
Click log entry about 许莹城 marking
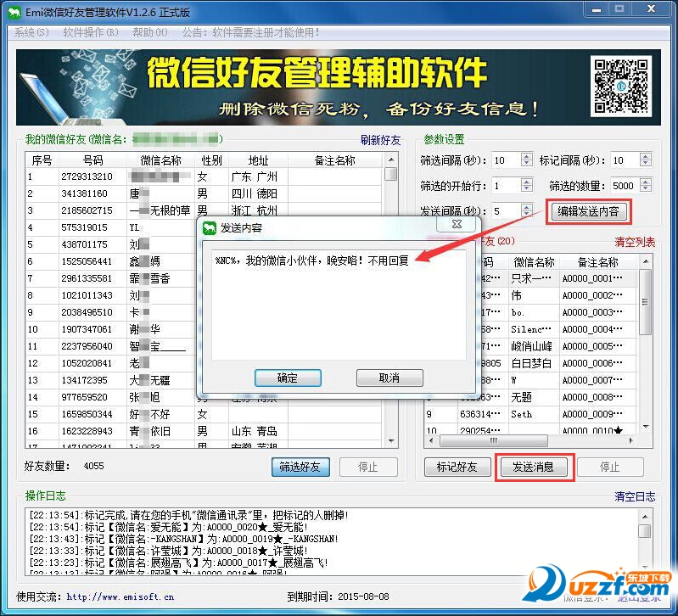pyautogui.click(x=169, y=551)
